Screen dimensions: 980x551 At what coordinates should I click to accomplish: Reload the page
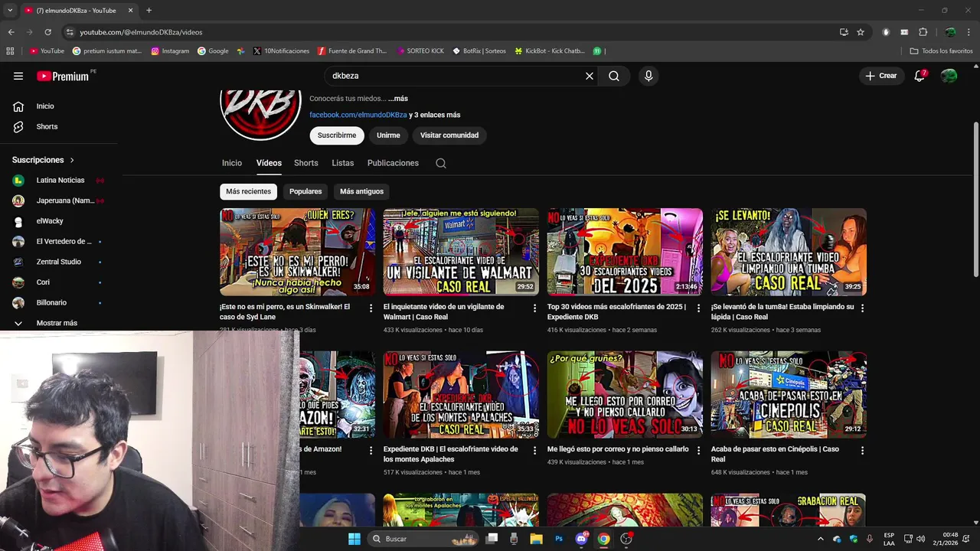(47, 32)
